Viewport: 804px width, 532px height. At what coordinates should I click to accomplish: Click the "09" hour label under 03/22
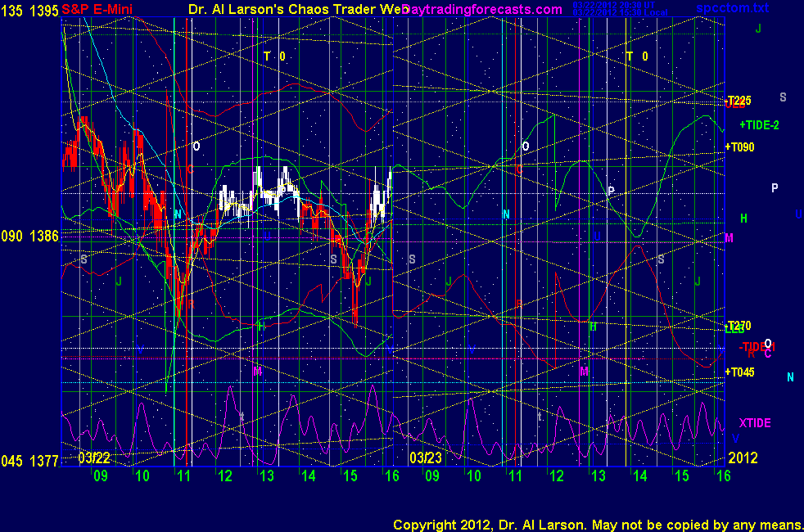point(101,476)
